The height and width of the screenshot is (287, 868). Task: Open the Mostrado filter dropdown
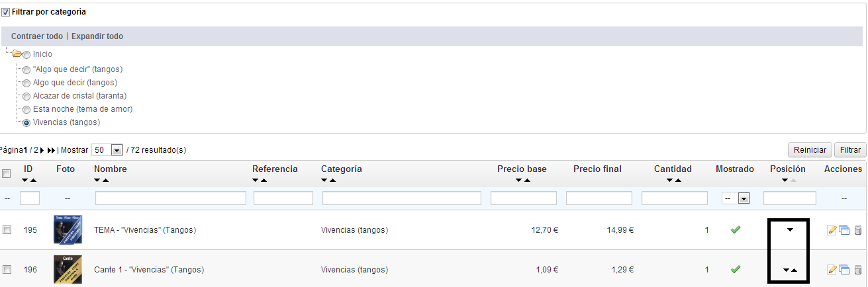click(x=744, y=198)
